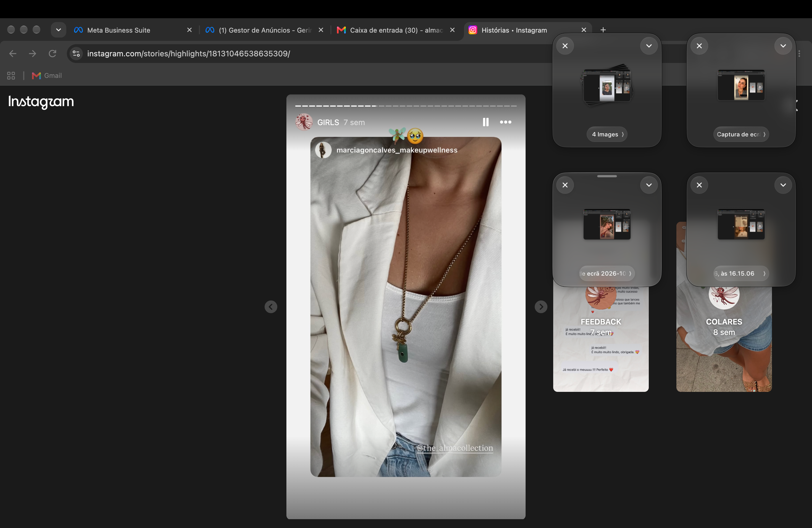This screenshot has height=528, width=812.
Task: Go back in browser history
Action: pos(13,54)
